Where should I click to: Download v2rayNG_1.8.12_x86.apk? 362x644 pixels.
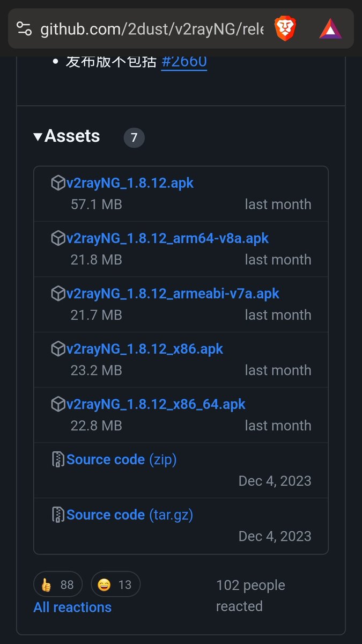pos(145,349)
